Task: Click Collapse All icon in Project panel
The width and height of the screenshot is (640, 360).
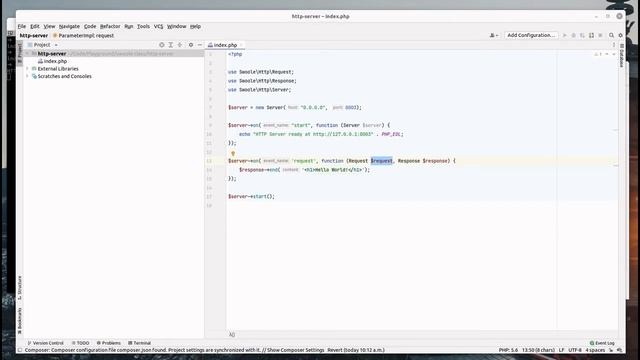Action: point(180,45)
